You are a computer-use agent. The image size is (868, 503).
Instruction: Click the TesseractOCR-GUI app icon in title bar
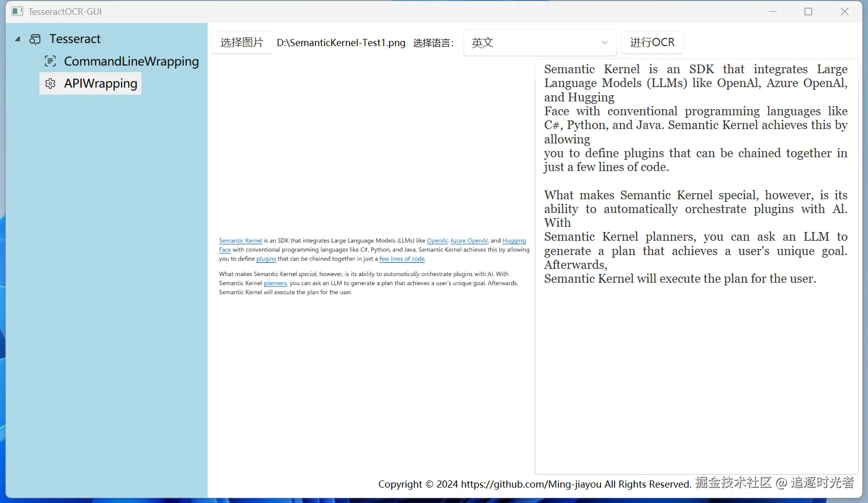click(17, 11)
